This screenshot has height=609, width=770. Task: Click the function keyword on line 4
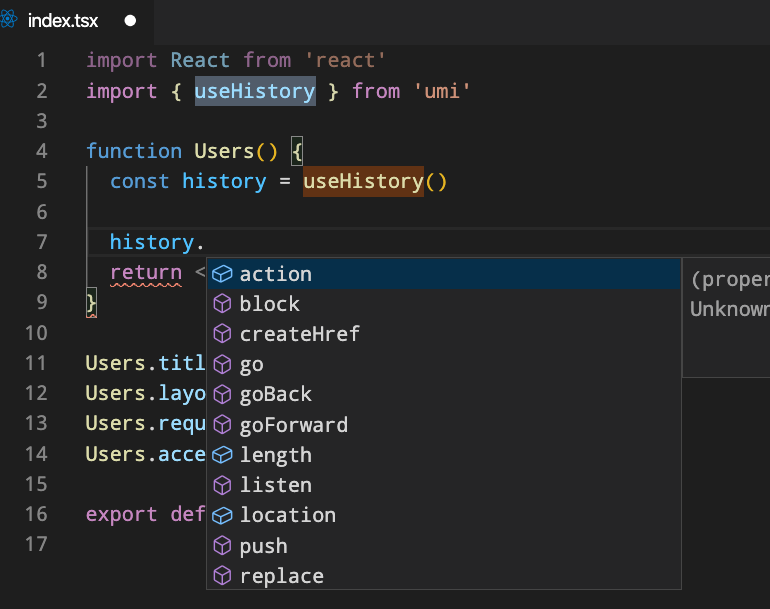pyautogui.click(x=134, y=151)
